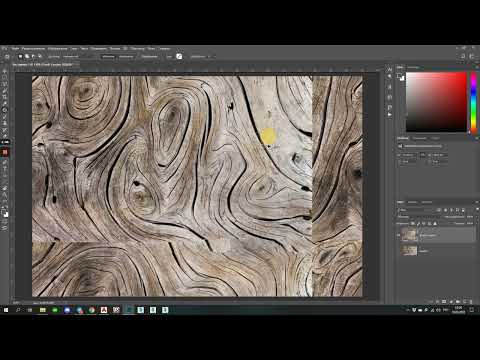The height and width of the screenshot is (360, 480).
Task: Toggle Lock image pixels brush icon
Action: [x=419, y=223]
